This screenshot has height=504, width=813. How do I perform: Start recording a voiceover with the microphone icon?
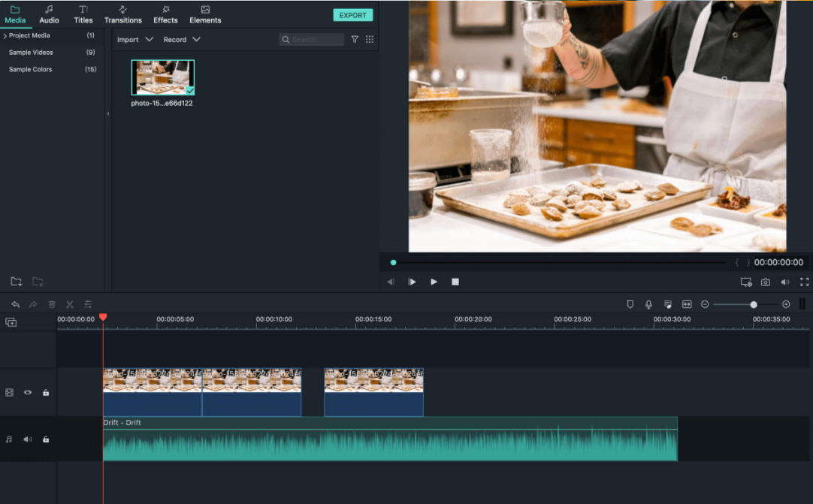coord(648,304)
